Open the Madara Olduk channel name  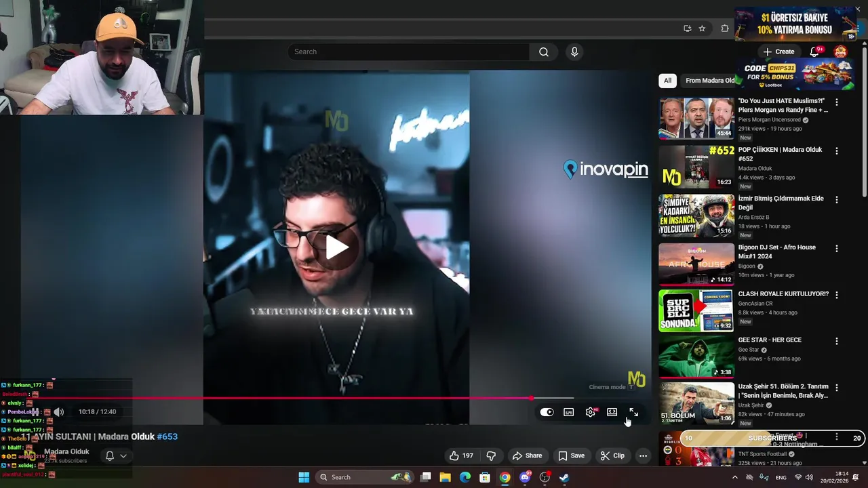(x=66, y=451)
